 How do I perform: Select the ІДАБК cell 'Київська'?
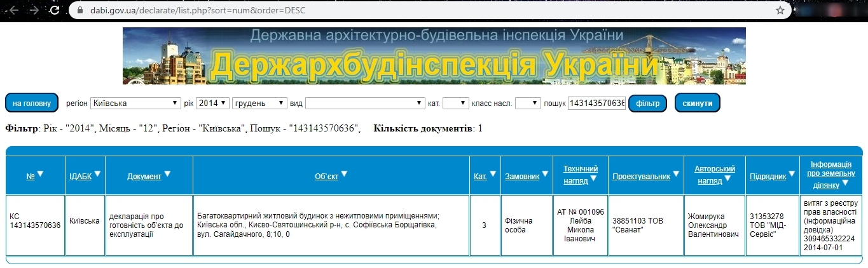(85, 225)
